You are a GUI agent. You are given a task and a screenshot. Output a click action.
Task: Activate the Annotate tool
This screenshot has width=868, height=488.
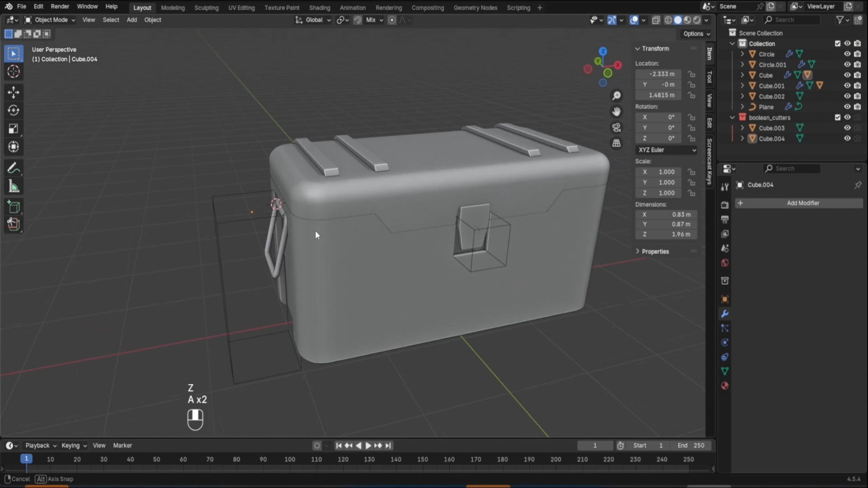pos(14,169)
